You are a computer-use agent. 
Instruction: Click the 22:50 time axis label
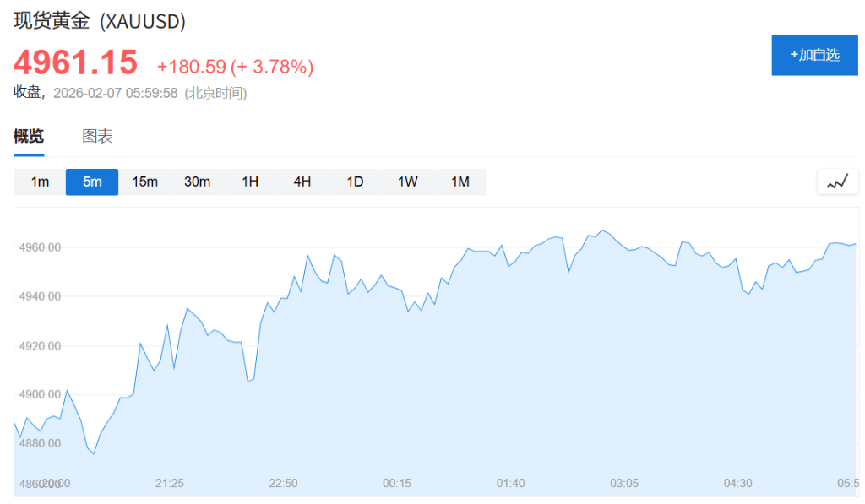pos(283,483)
